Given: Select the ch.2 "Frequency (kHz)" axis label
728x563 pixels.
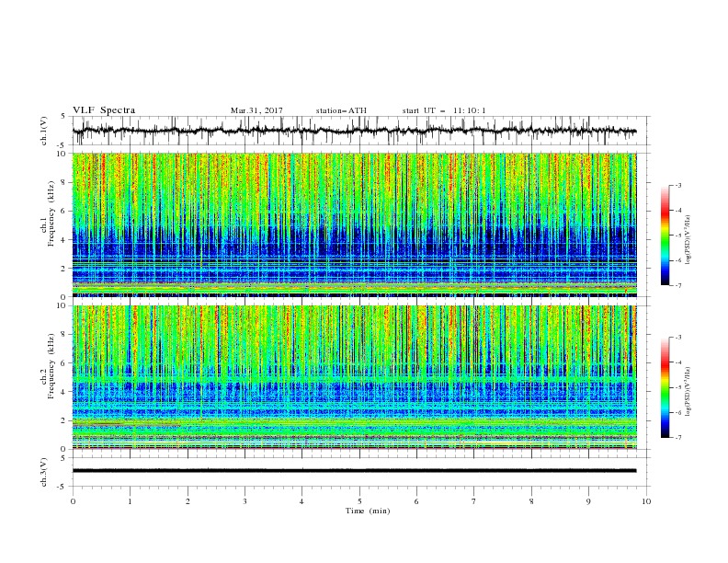Looking at the screenshot, I should coord(51,366).
